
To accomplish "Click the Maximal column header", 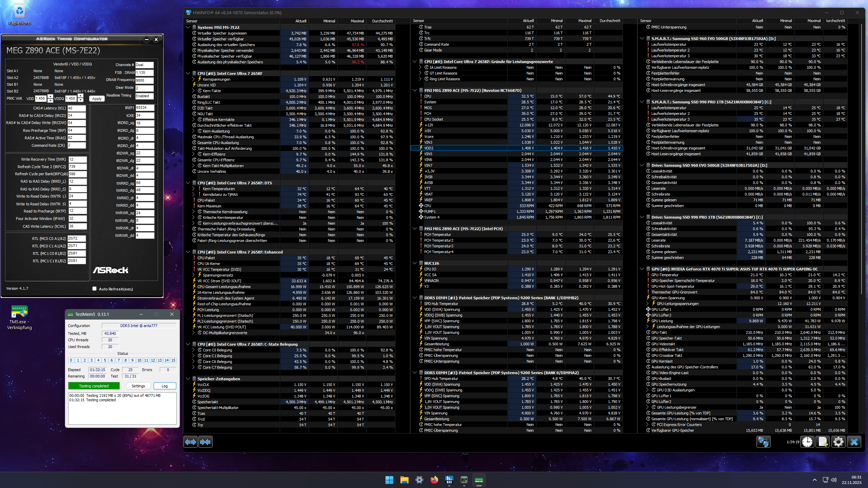I will coord(357,21).
